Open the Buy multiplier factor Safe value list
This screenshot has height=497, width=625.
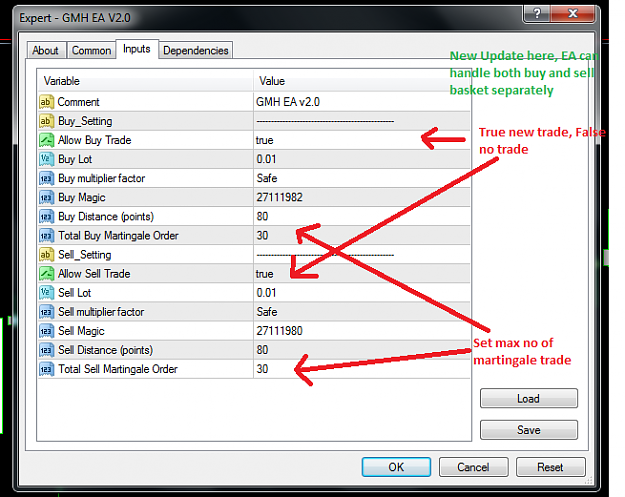(x=267, y=178)
